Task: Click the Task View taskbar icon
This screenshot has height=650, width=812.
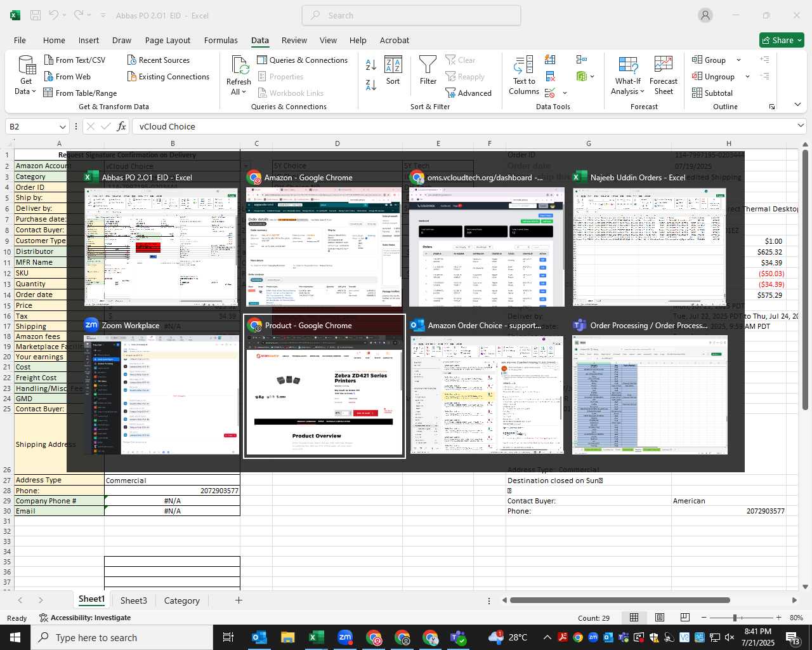Action: [x=228, y=637]
